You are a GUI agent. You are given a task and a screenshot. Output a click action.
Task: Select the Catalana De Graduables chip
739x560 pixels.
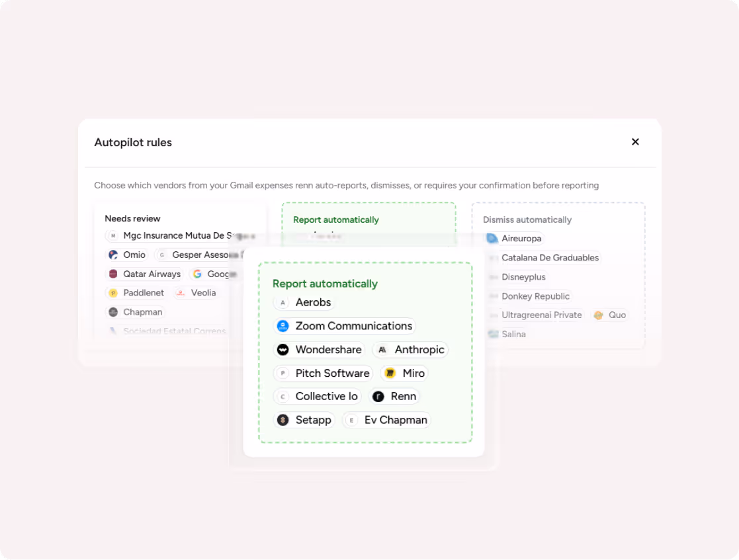pyautogui.click(x=544, y=258)
